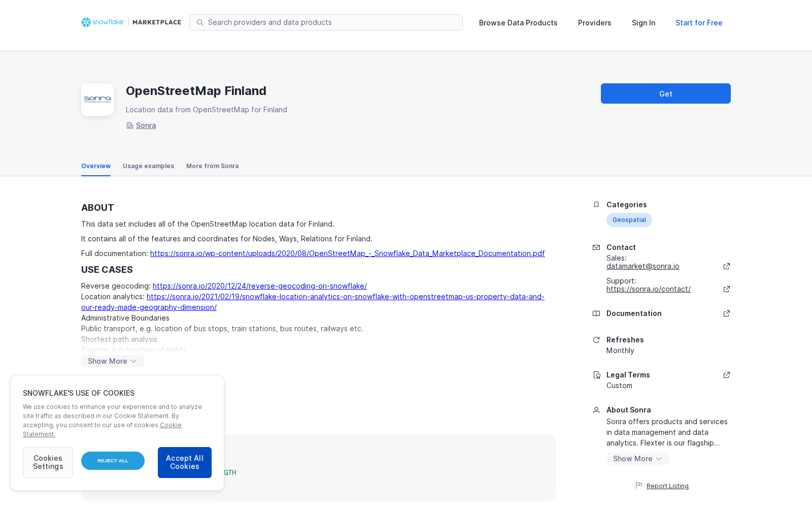Open the Documentation external link icon
The height and width of the screenshot is (508, 812).
click(x=727, y=313)
